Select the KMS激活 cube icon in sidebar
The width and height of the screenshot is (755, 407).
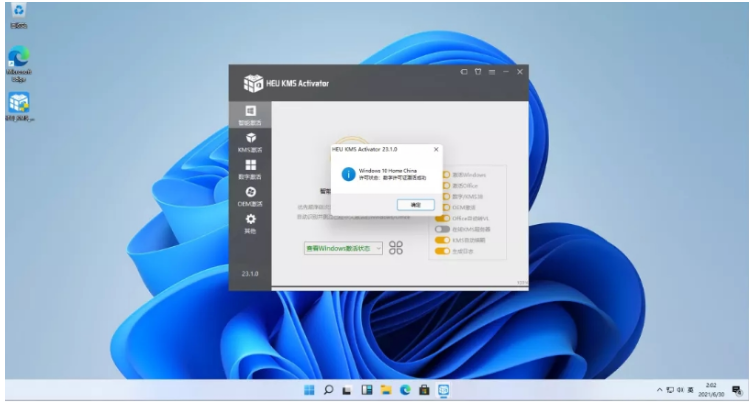pos(250,140)
